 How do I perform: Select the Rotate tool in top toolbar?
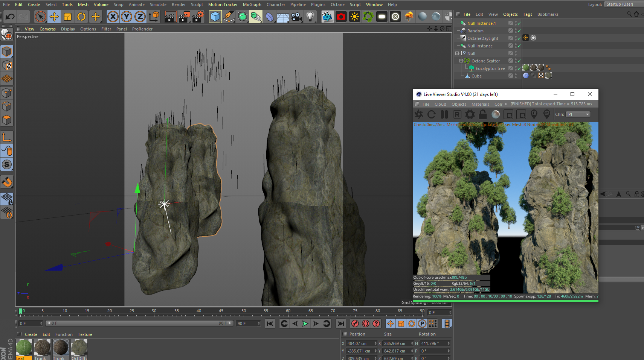[x=81, y=17]
